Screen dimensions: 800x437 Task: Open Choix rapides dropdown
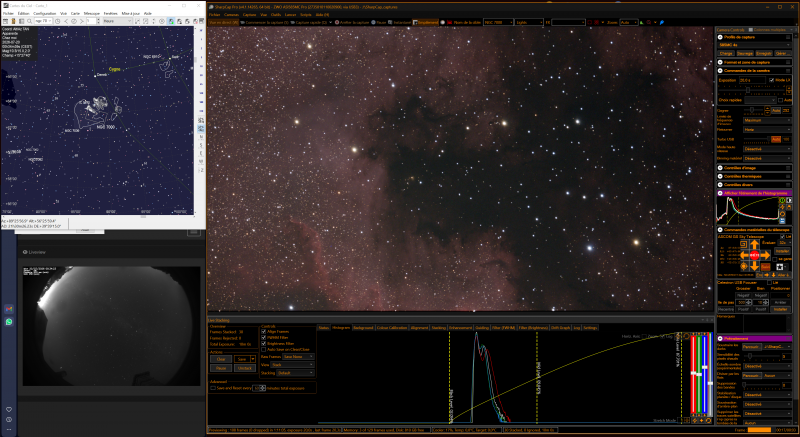point(760,100)
